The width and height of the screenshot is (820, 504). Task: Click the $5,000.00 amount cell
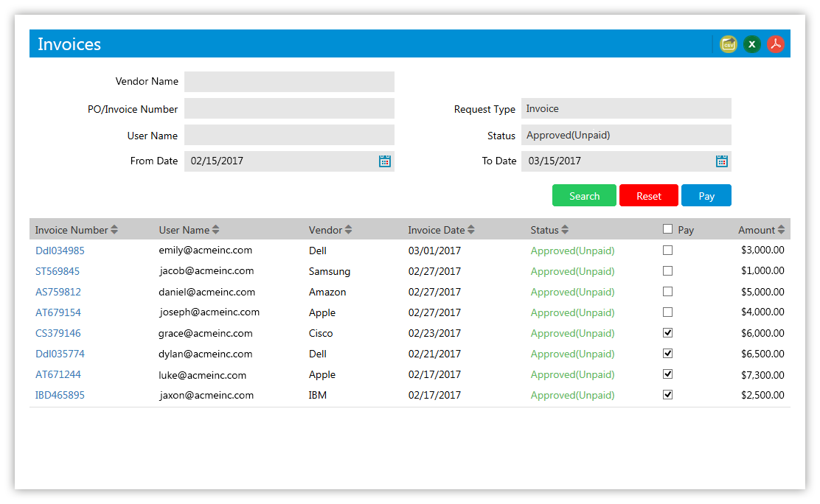(x=762, y=292)
